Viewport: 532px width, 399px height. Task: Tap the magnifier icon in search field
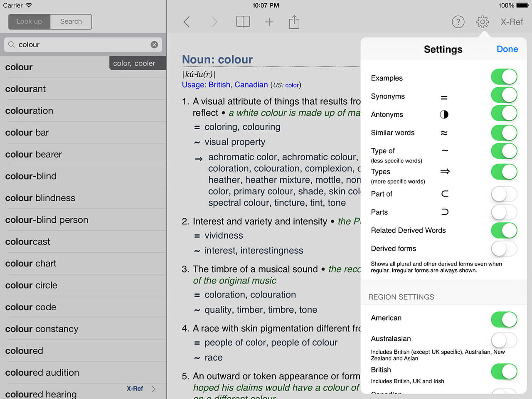[12, 44]
